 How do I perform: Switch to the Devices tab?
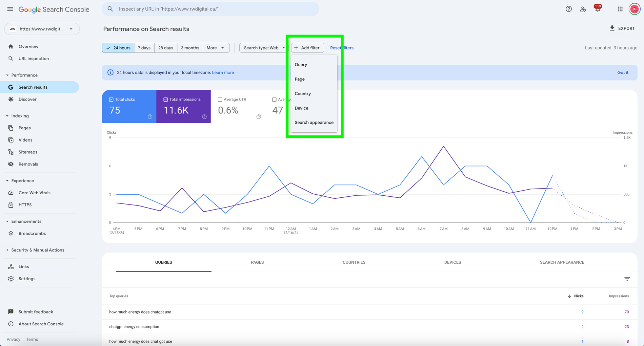(452, 262)
